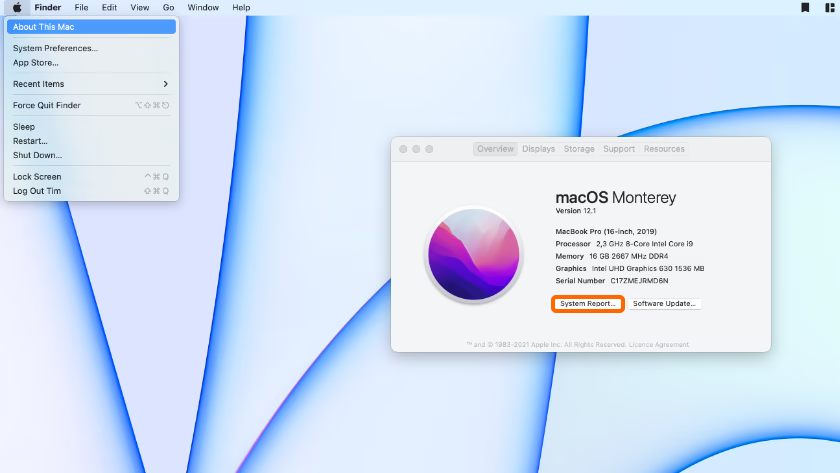840x473 pixels.
Task: Open the Finder menu
Action: [48, 7]
